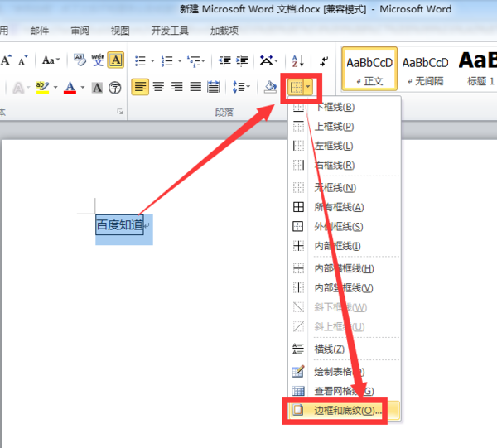Viewport: 497px width, 448px height.
Task: Click the Shading paint bucket icon
Action: [270, 87]
